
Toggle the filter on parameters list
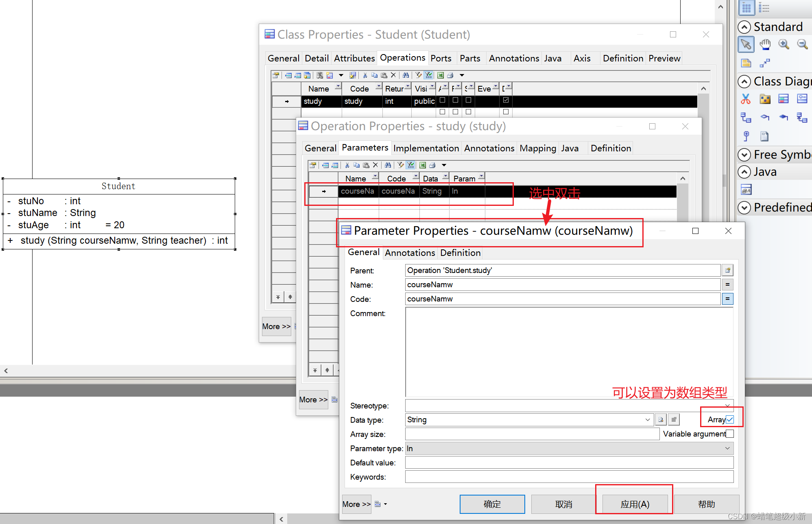410,165
